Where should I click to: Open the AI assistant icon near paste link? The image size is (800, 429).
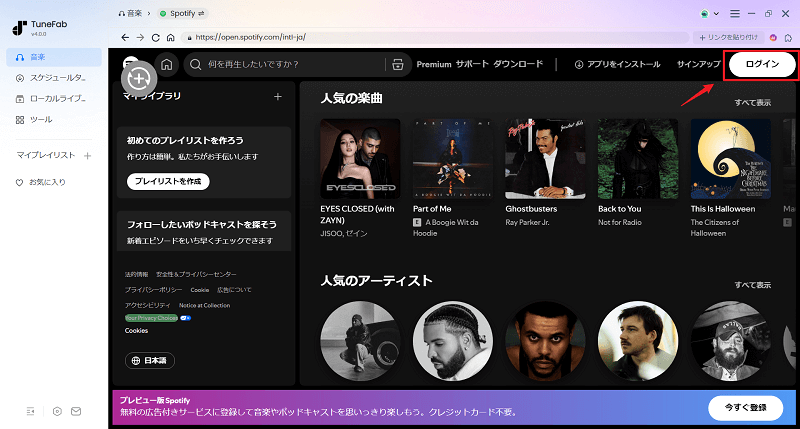coord(773,37)
